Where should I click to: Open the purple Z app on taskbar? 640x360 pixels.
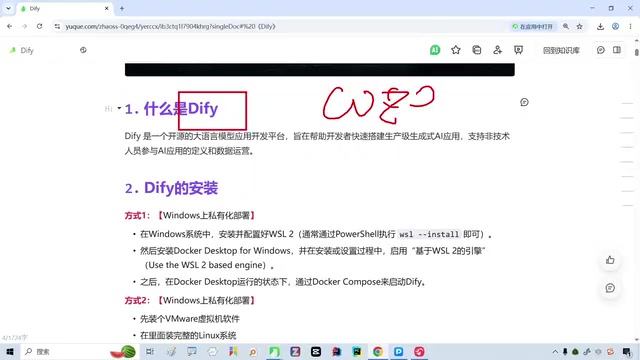coord(295,351)
